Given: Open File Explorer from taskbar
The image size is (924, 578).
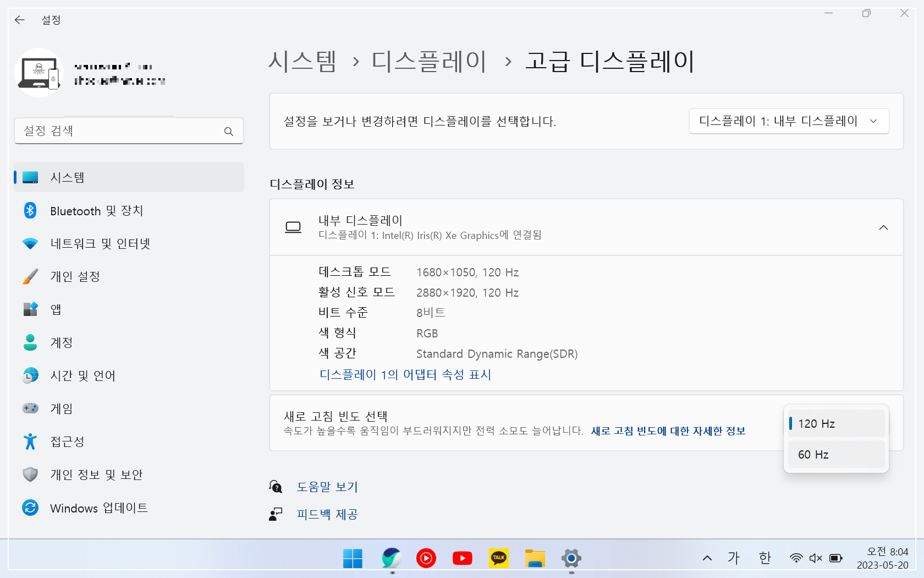Looking at the screenshot, I should (535, 558).
